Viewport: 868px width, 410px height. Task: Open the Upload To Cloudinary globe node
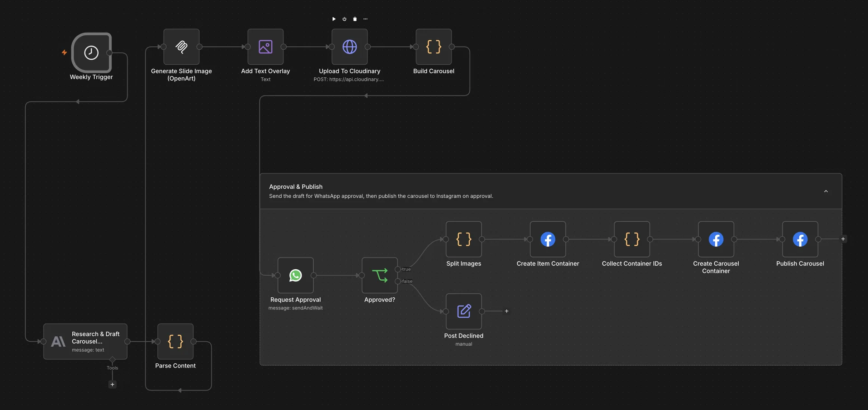pos(349,47)
